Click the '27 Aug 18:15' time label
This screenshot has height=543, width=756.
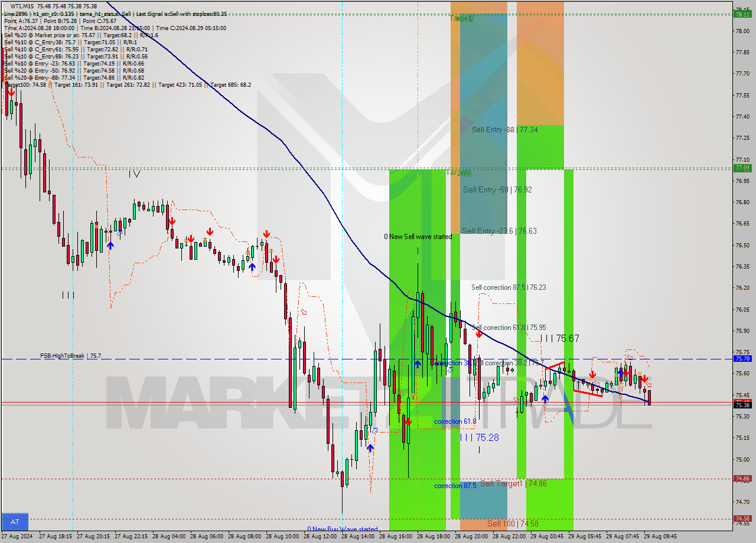[x=55, y=537]
